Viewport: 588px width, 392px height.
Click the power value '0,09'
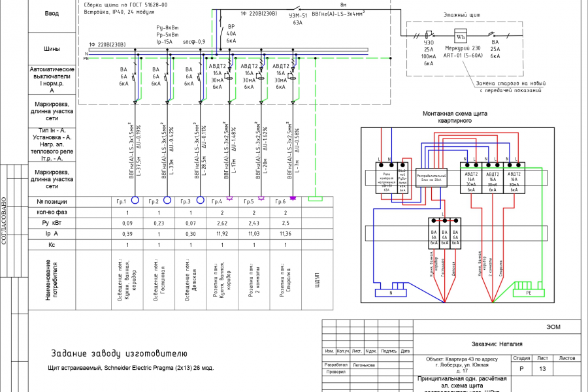coord(127,223)
